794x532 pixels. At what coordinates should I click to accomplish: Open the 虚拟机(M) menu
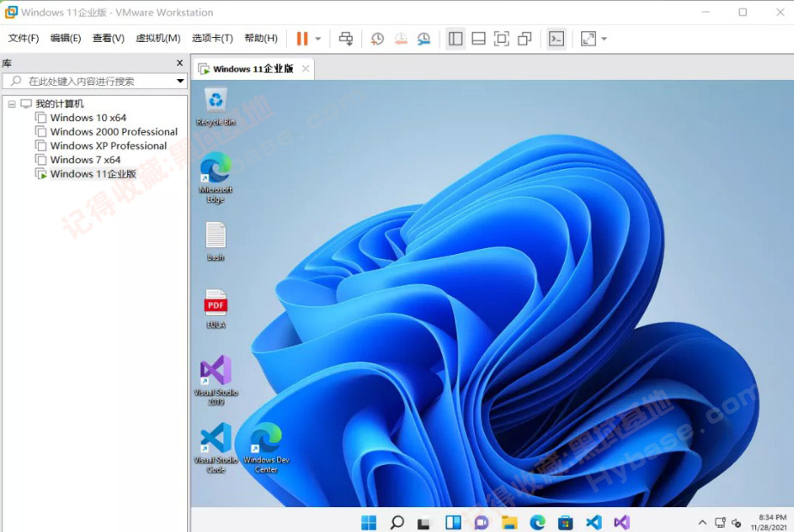(x=158, y=39)
